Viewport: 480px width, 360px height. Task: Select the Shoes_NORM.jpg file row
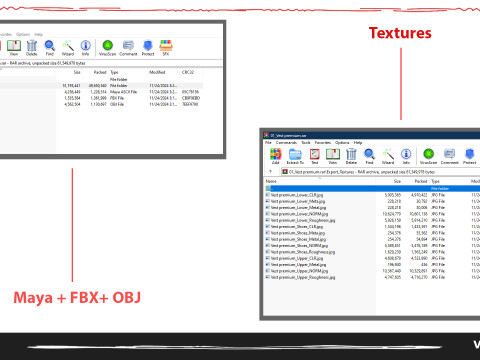pyautogui.click(x=372, y=246)
